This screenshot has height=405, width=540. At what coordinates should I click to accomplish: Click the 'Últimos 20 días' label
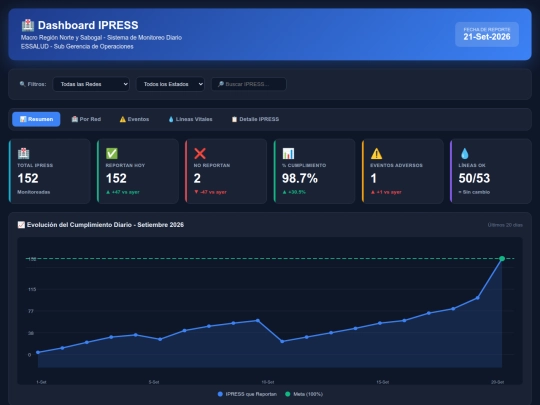[x=505, y=225]
